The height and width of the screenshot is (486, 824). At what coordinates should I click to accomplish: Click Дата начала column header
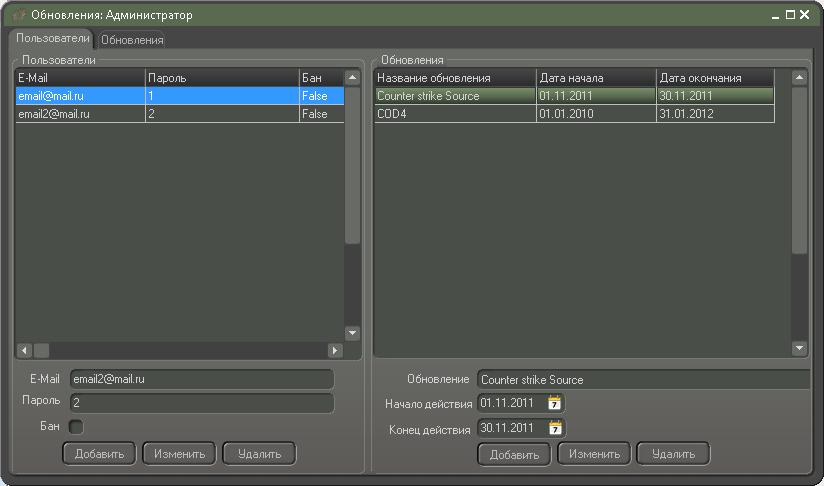(x=596, y=78)
